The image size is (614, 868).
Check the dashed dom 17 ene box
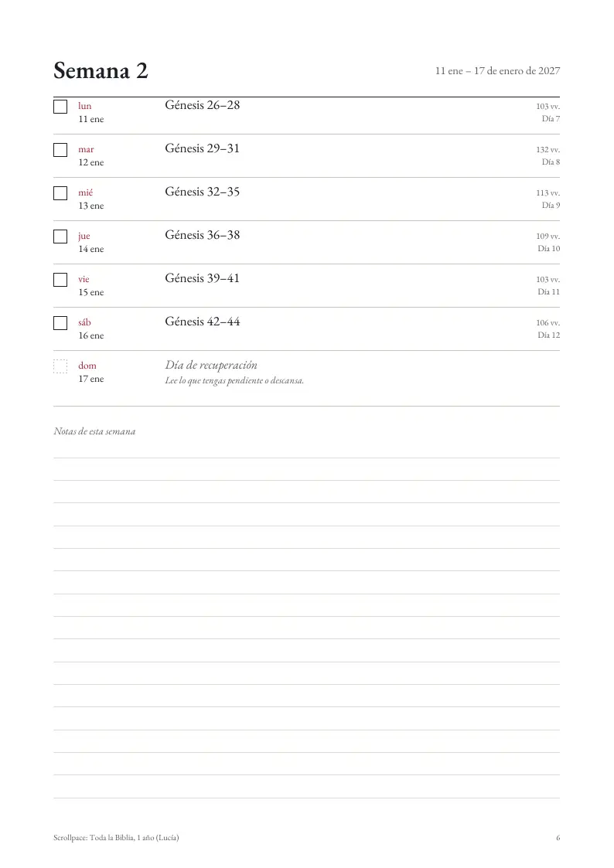coord(60,366)
